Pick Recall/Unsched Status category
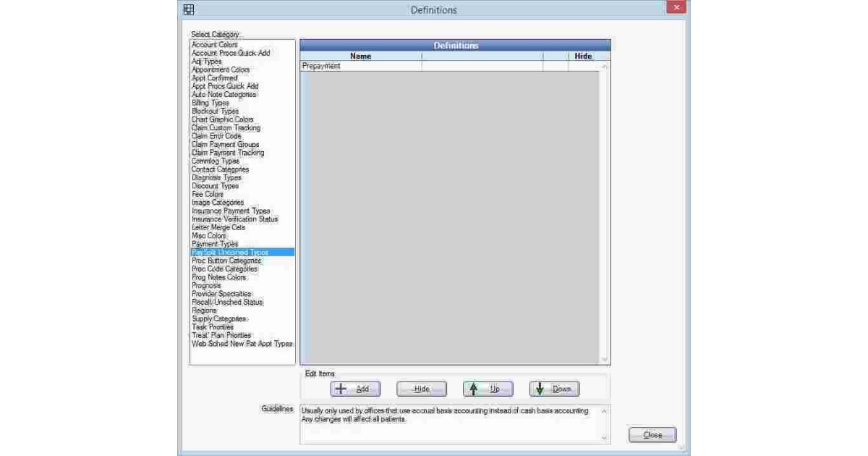The image size is (868, 456). 227,302
